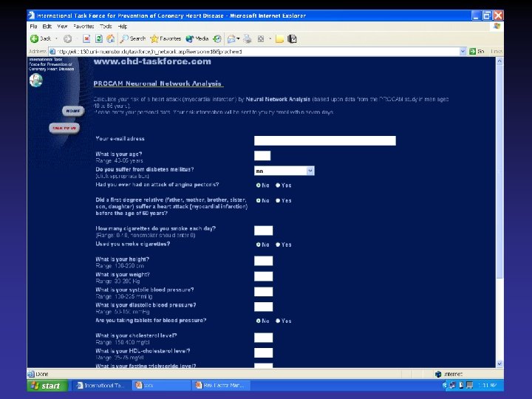Select Yes for used to smoke cigarettes
The width and height of the screenshot is (532, 399).
278,245
